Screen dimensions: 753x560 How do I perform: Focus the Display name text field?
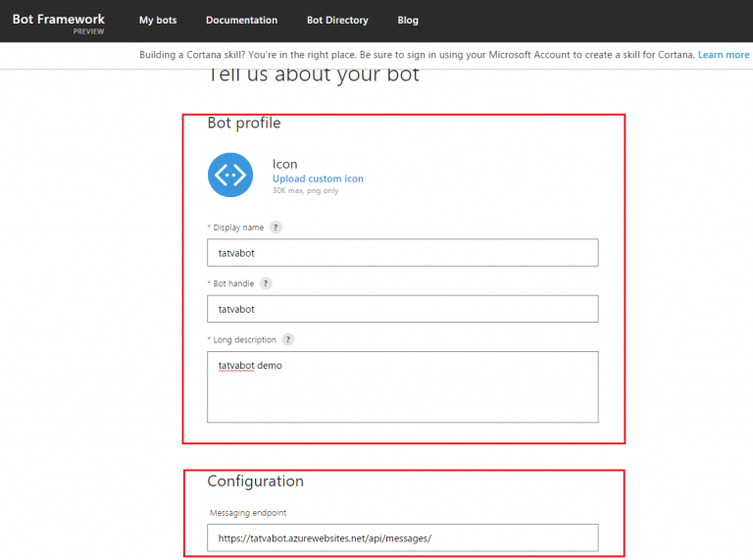click(402, 253)
